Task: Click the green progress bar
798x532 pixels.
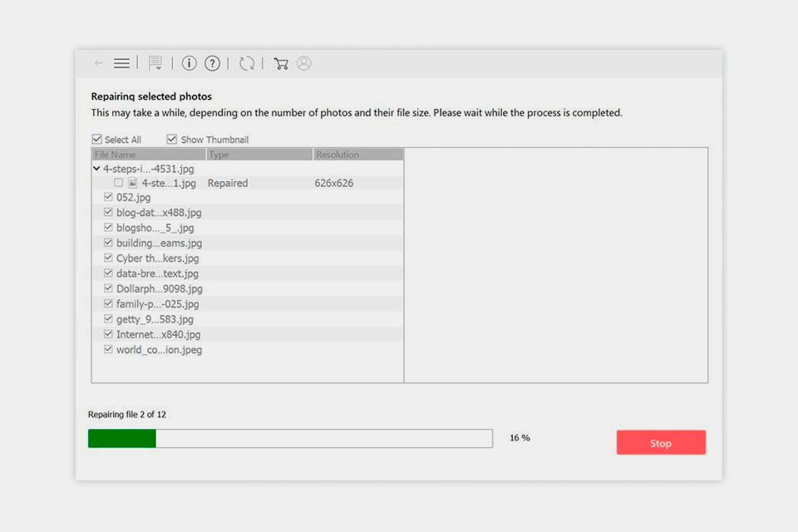Action: (x=121, y=438)
